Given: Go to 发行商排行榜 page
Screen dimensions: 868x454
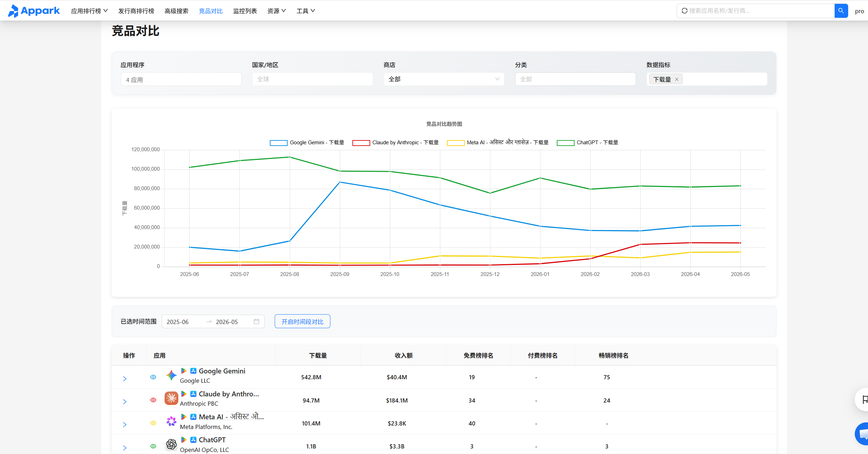Looking at the screenshot, I should (136, 11).
